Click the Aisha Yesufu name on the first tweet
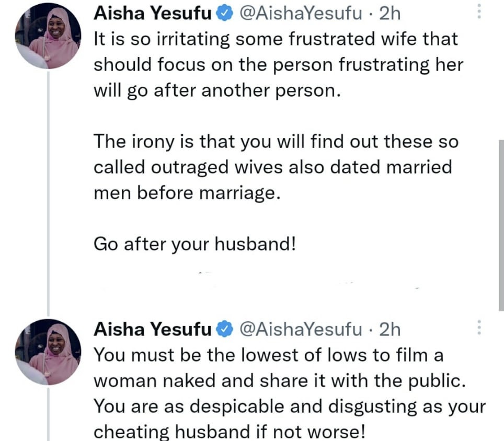 pos(152,14)
